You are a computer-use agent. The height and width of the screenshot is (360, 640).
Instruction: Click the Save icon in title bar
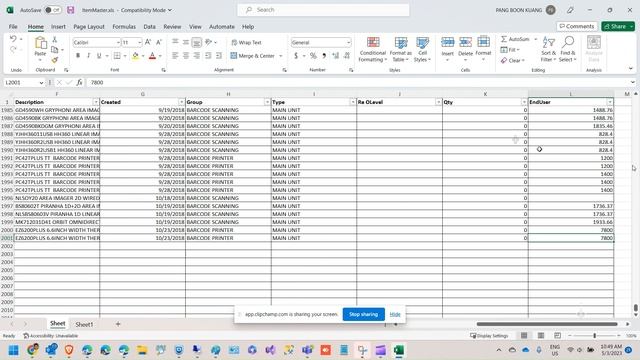pos(71,10)
